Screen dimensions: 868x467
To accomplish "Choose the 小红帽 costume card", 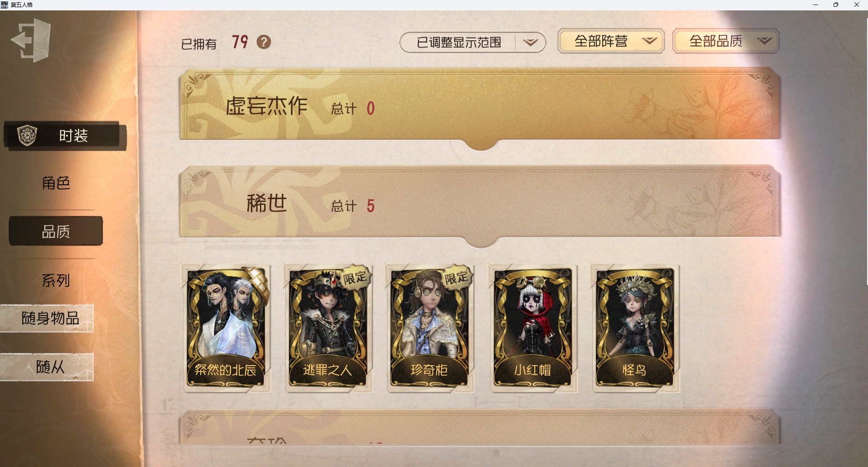I will tap(533, 328).
